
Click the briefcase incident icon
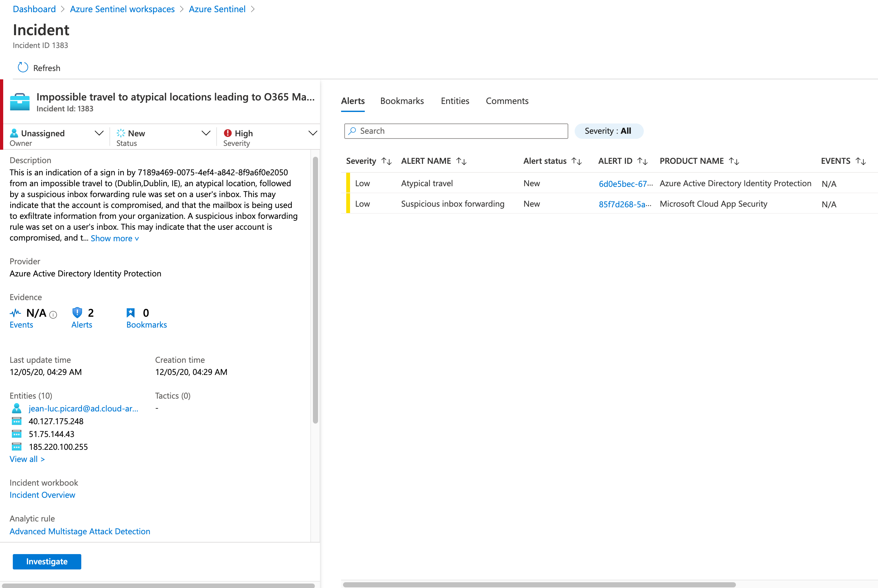pos(20,101)
